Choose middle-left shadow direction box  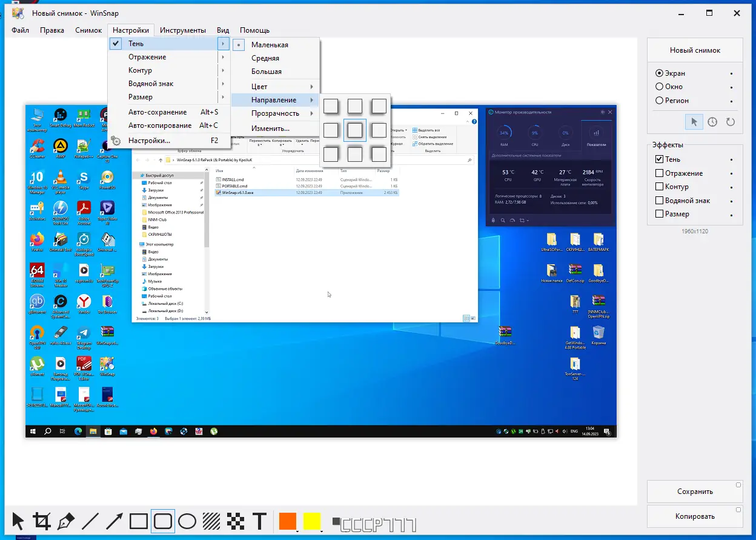tap(331, 130)
